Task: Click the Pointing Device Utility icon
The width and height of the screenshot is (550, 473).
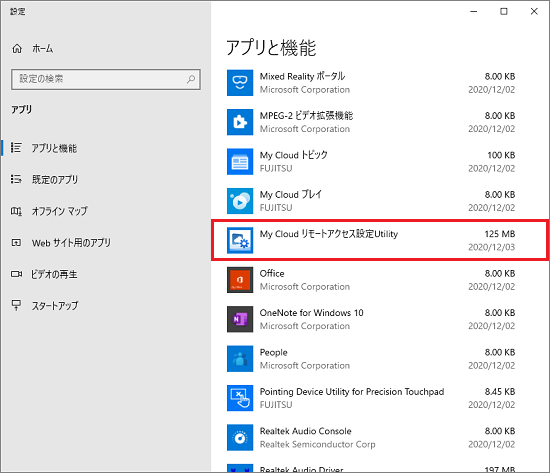Action: pyautogui.click(x=240, y=398)
